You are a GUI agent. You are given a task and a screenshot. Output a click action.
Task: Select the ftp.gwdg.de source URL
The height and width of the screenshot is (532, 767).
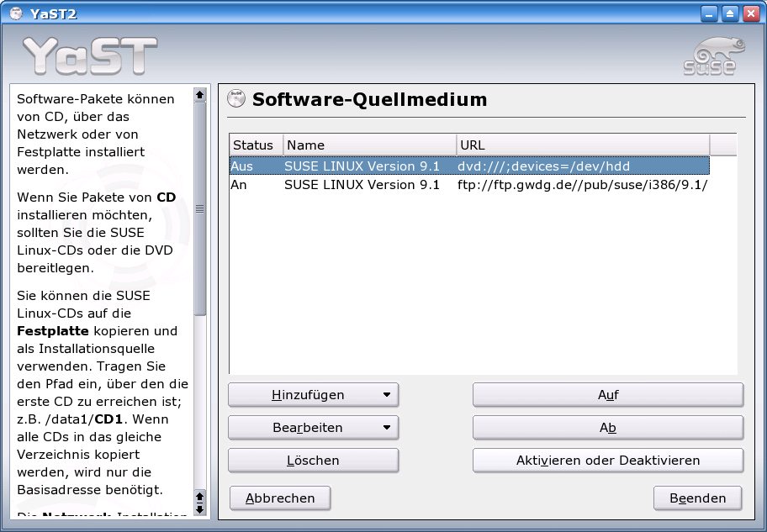[582, 185]
